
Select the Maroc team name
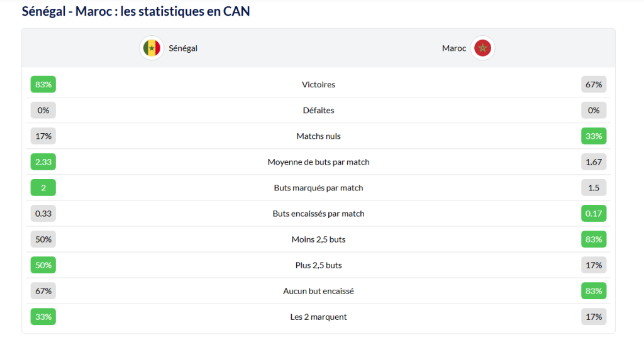tap(454, 48)
